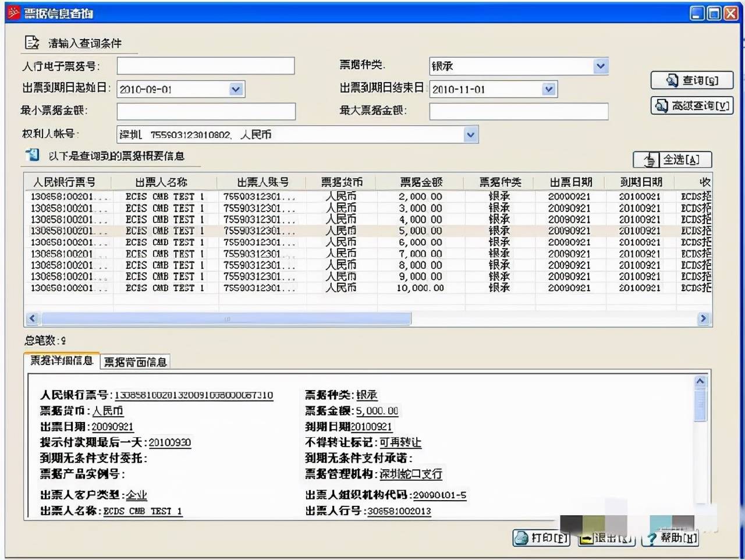Focus the 人行电子票据号 input field
The width and height of the screenshot is (745, 560).
(x=205, y=66)
